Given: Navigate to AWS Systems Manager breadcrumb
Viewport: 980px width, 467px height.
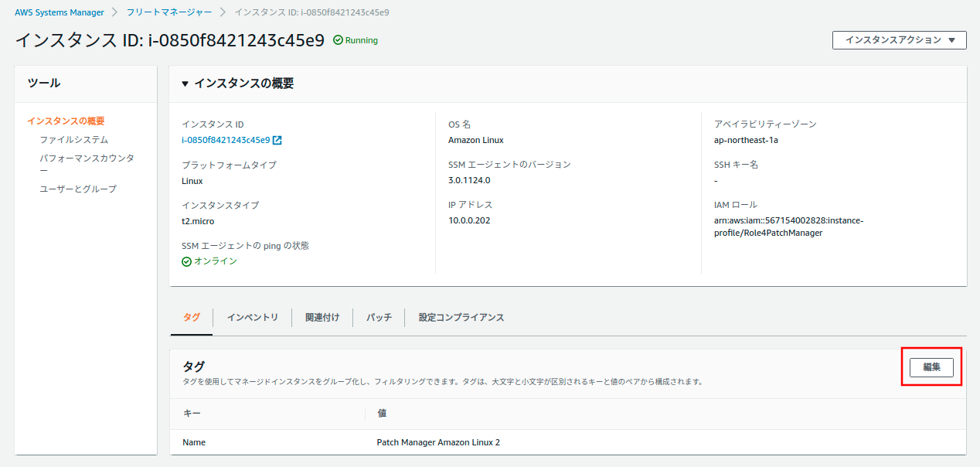Looking at the screenshot, I should (60, 12).
